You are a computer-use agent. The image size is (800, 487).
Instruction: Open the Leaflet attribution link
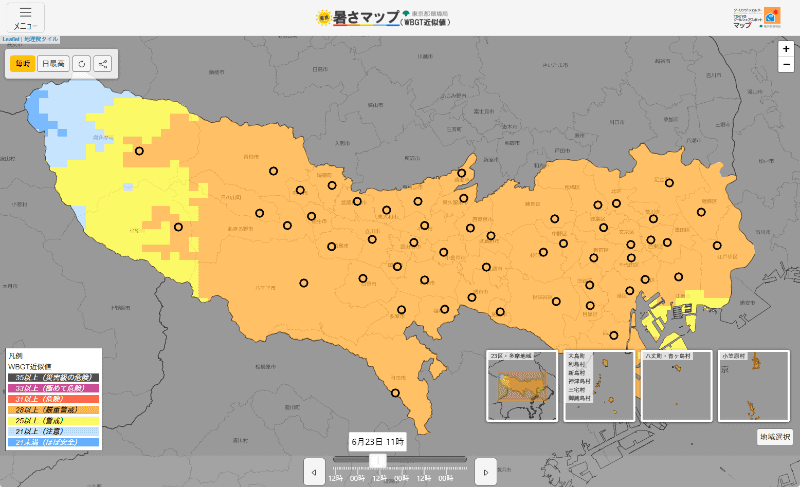(x=11, y=39)
